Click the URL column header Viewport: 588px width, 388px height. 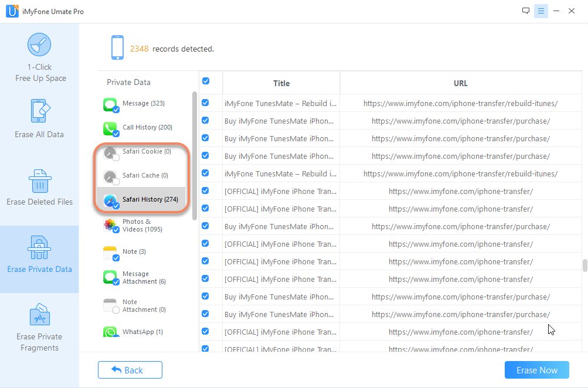tap(461, 83)
